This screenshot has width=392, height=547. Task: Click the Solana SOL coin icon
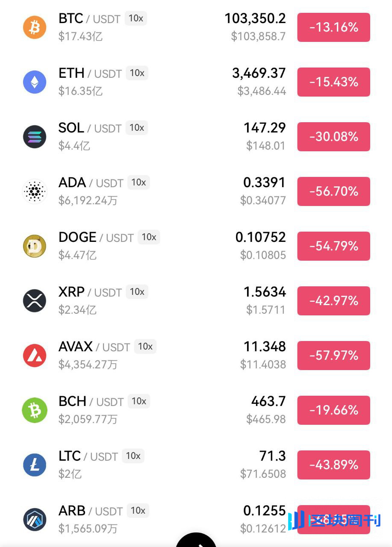click(35, 137)
